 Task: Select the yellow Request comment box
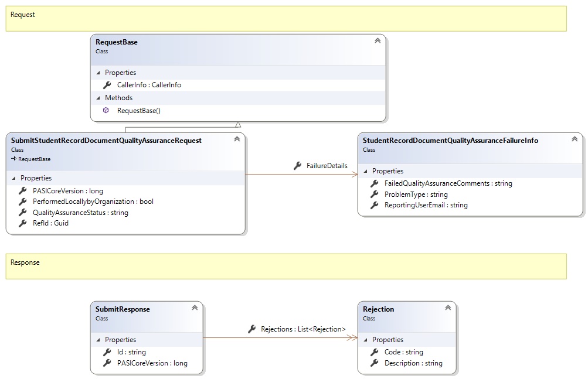286,19
